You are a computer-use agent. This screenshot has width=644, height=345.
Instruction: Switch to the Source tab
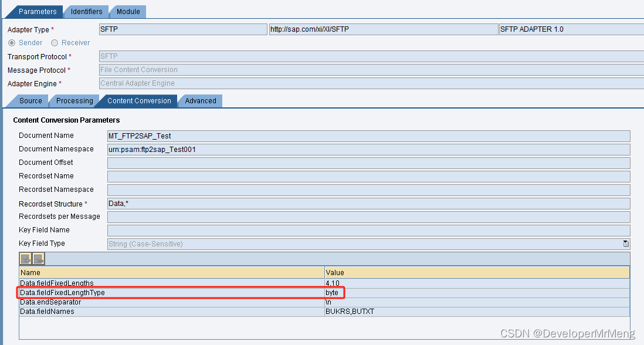pos(30,100)
